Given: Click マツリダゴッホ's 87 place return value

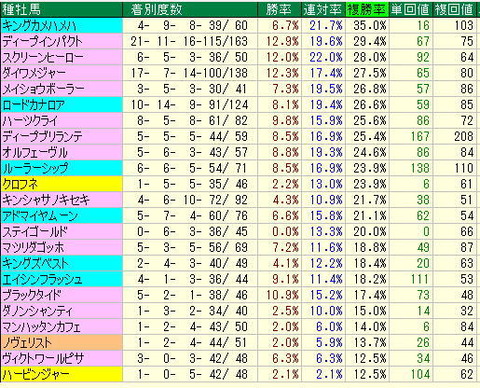Looking at the screenshot, I should (467, 248).
